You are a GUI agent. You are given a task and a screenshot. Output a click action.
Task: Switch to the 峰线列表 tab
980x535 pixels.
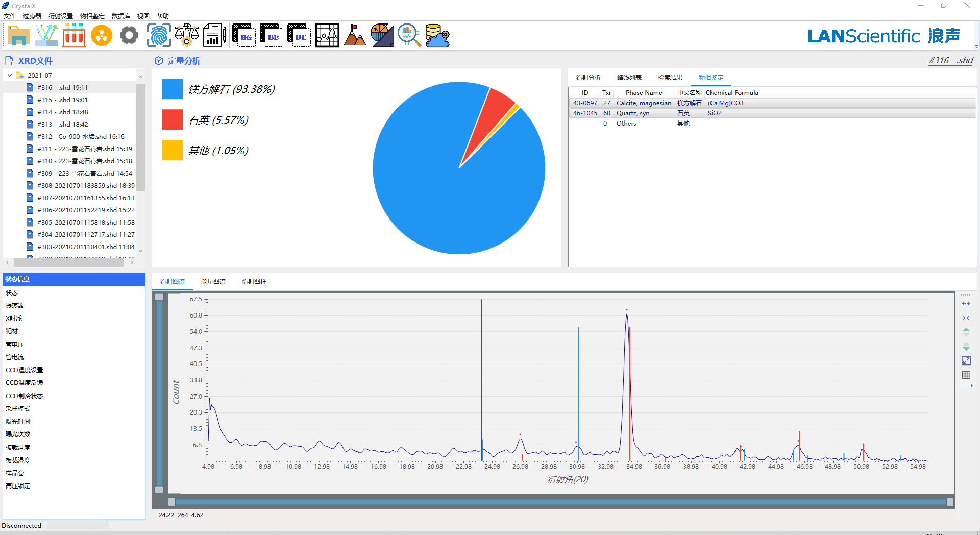(629, 78)
